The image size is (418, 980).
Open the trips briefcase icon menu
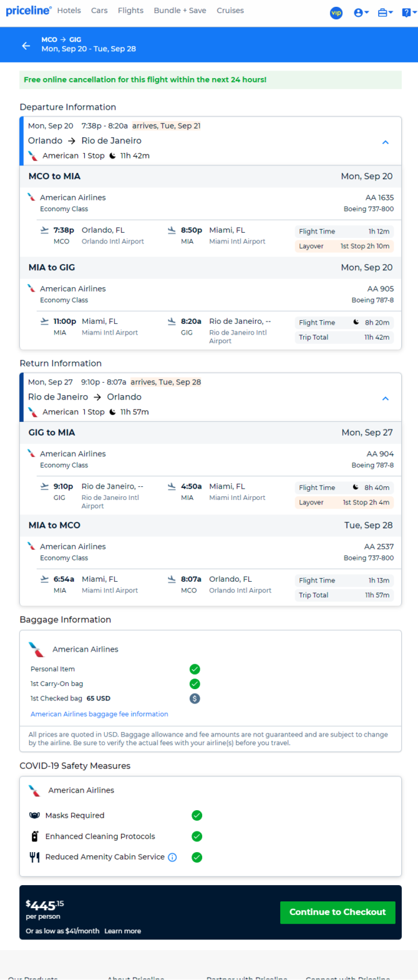(385, 12)
